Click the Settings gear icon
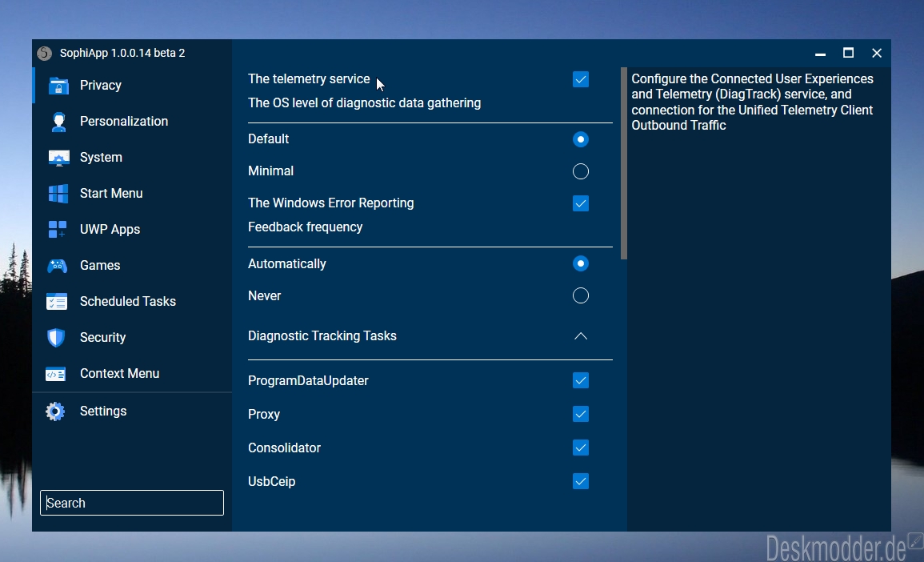Screen dimensions: 924x562 point(55,411)
